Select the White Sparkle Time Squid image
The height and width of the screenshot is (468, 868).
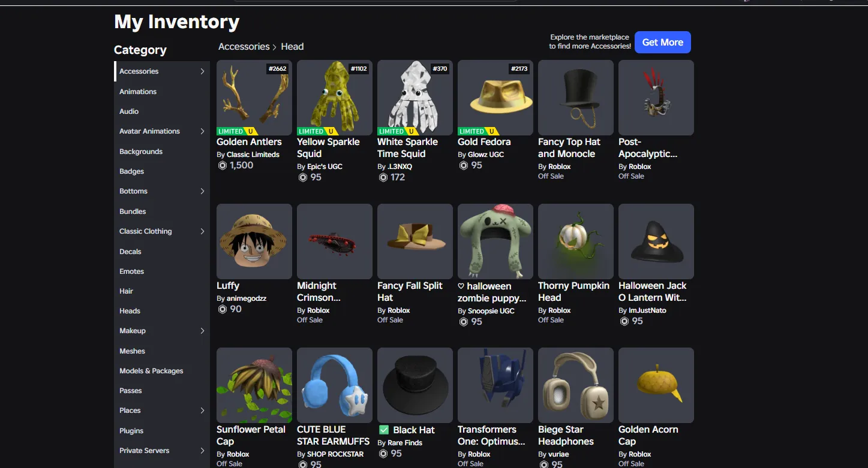tap(415, 98)
